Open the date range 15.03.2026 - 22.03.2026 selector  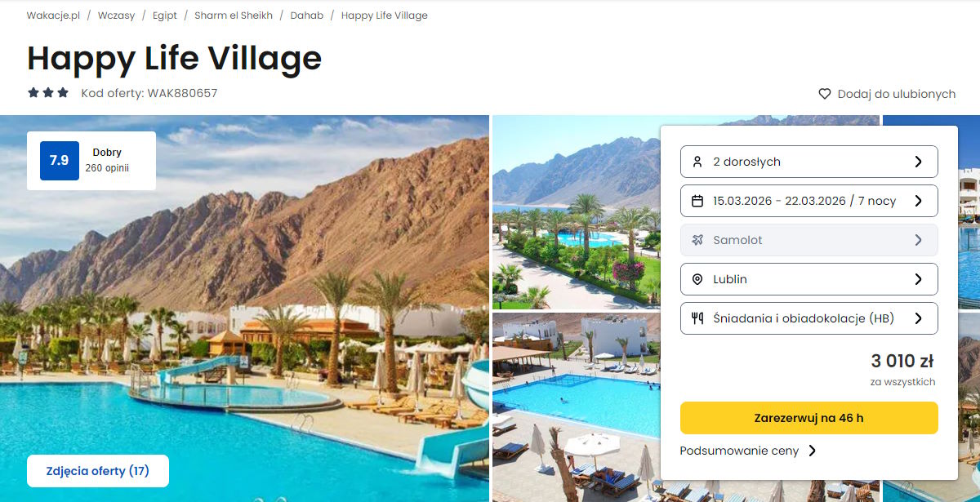point(809,201)
